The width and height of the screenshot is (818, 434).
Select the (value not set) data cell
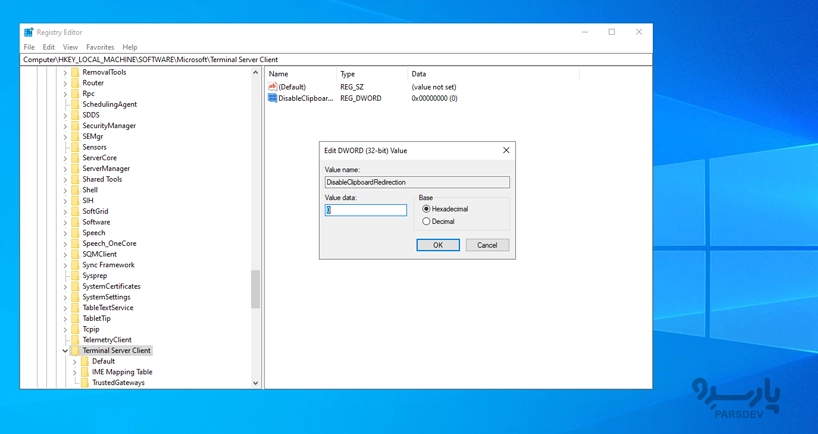coord(434,87)
